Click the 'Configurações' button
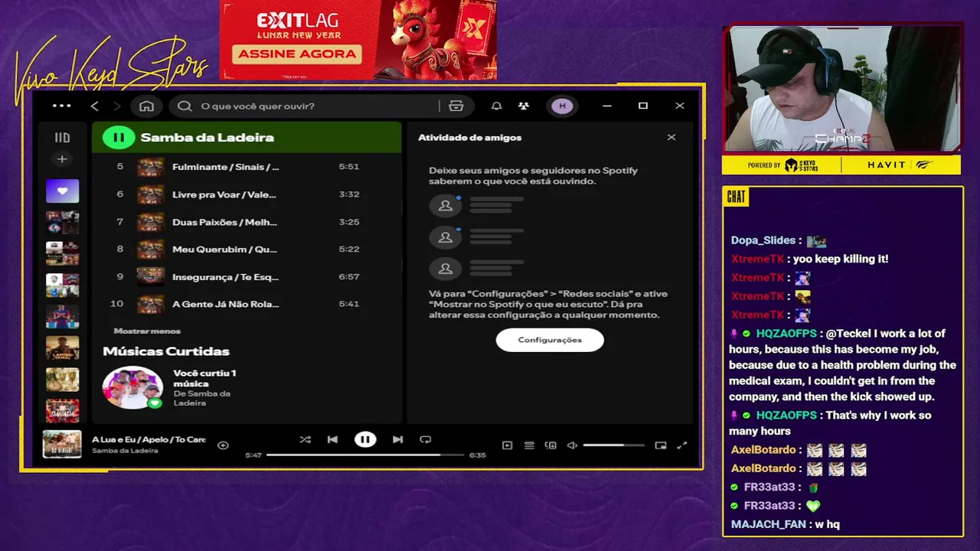 (x=550, y=340)
